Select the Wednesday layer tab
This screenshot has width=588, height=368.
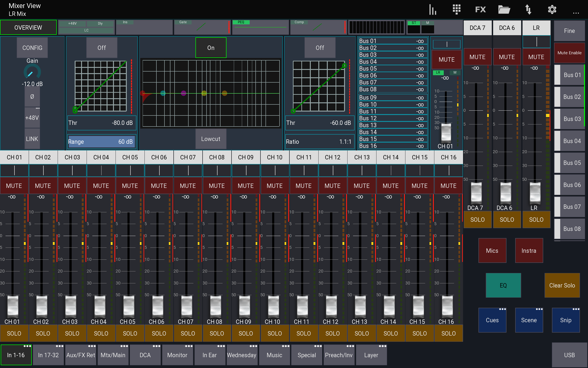pyautogui.click(x=242, y=355)
